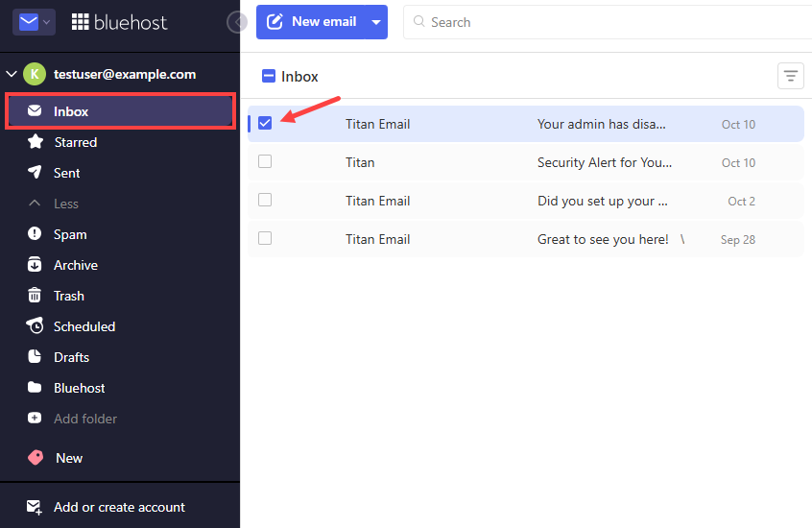Click the 'Sep 28' date
812x528 pixels.
(x=737, y=239)
